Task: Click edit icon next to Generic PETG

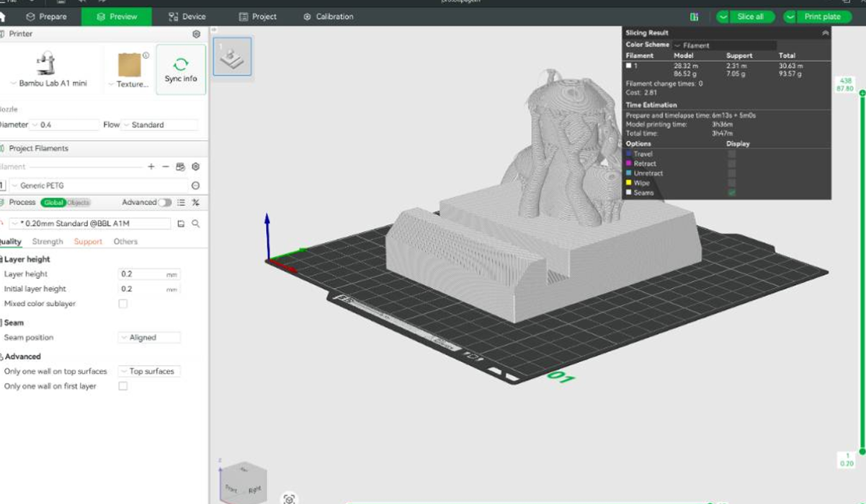Action: point(195,185)
